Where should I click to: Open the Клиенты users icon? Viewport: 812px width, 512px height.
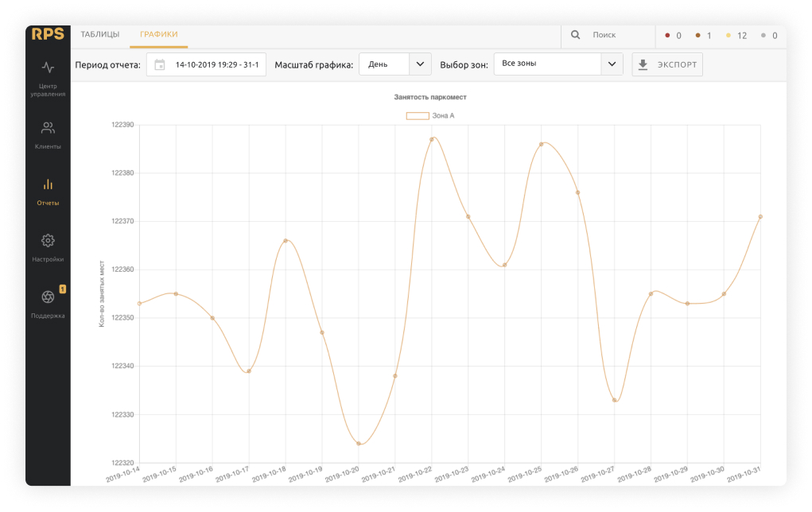click(x=48, y=128)
